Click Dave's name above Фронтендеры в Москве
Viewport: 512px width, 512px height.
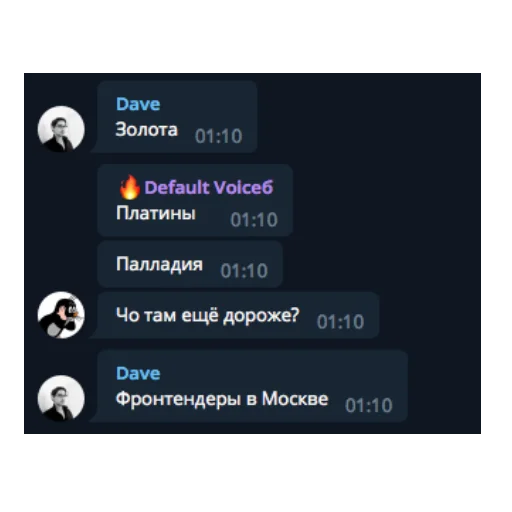tap(138, 374)
